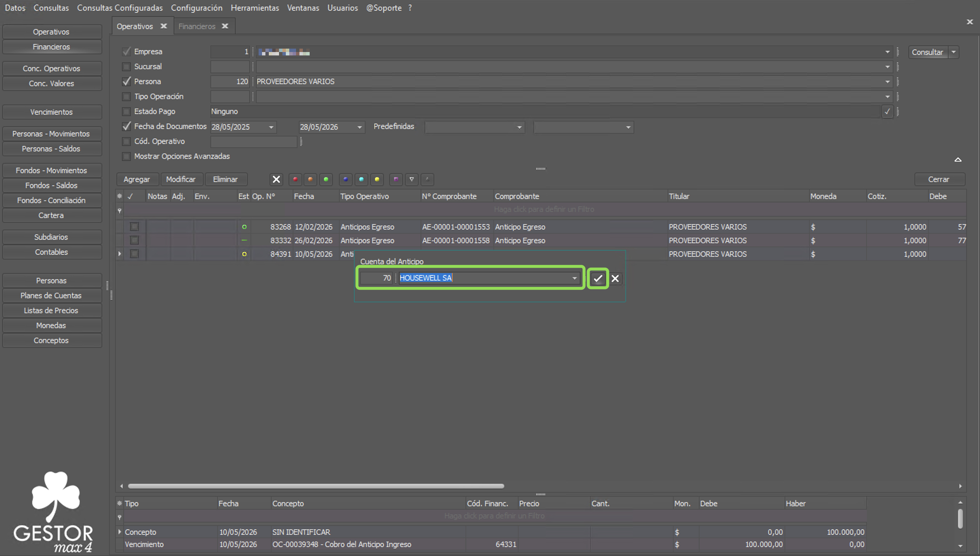Screen dimensions: 980x556
Task: Click the Agregar button
Action: coord(136,179)
